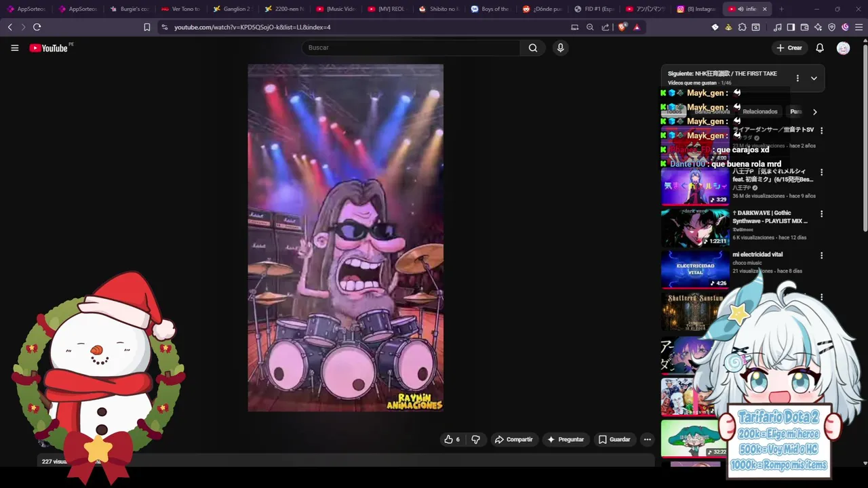Switch to Burgie's browser tab
This screenshot has height=488, width=868.
tap(130, 9)
